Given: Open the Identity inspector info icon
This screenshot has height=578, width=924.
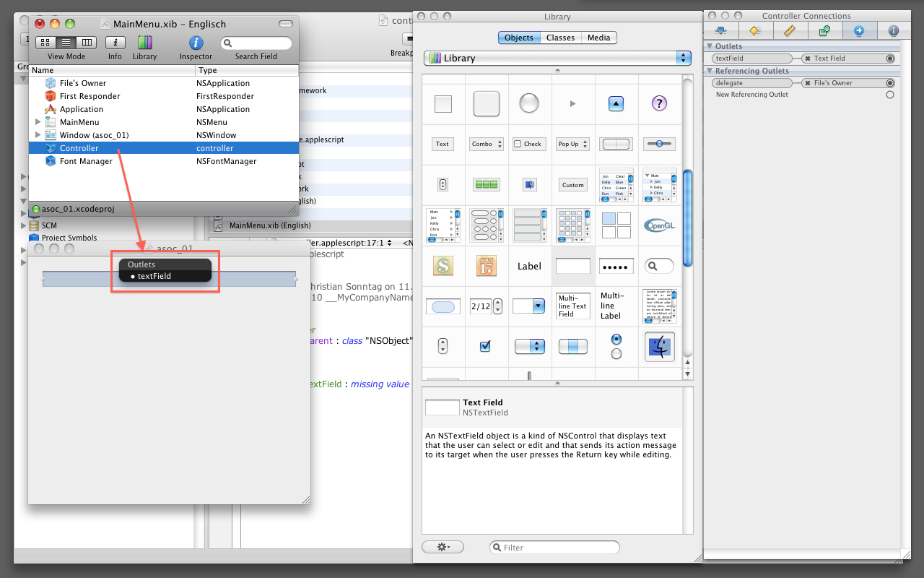Looking at the screenshot, I should [x=893, y=30].
